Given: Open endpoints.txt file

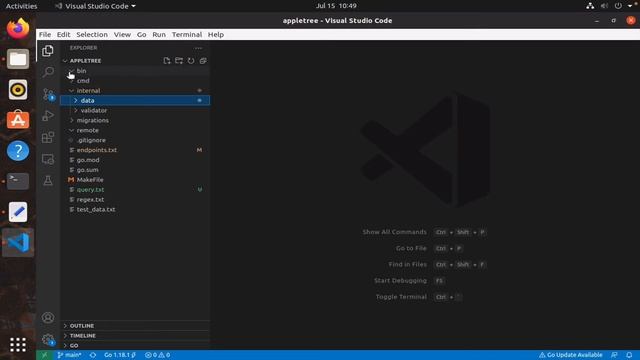Looking at the screenshot, I should coord(135,150).
